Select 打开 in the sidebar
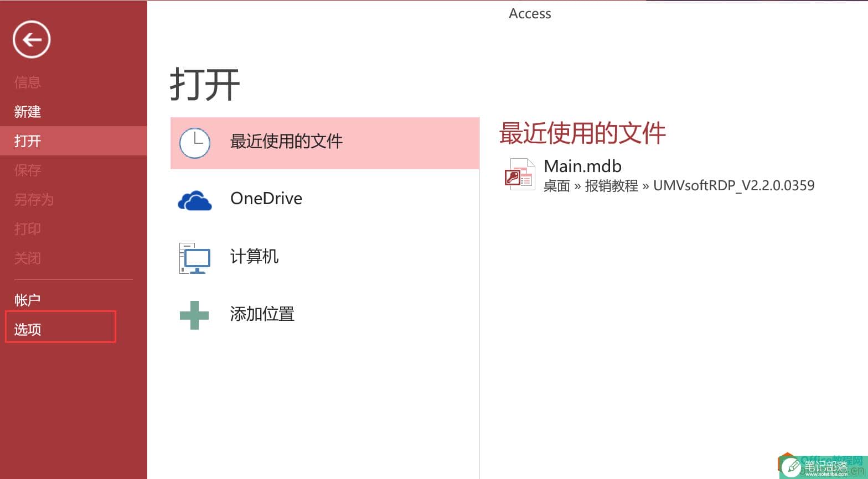Image resolution: width=868 pixels, height=479 pixels. 74,140
